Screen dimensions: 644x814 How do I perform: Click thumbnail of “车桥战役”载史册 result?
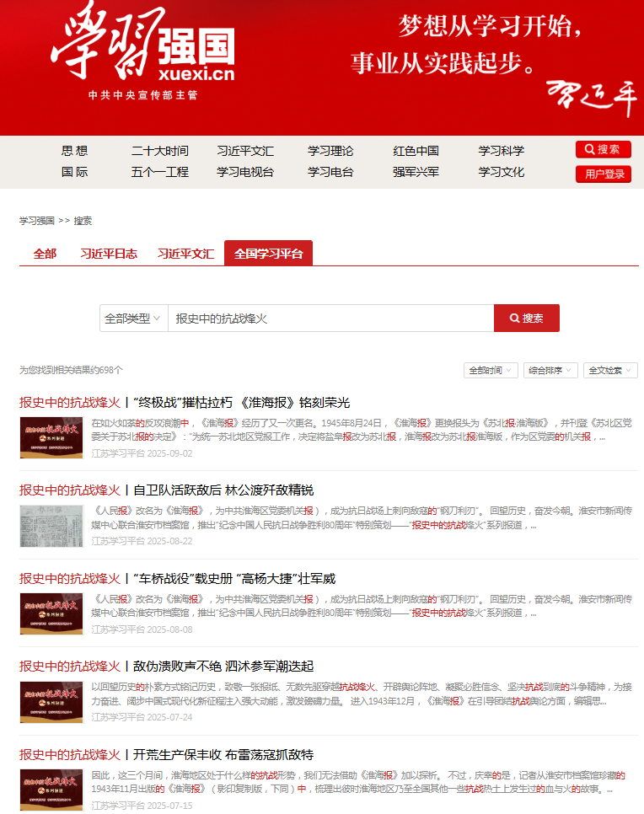51,613
